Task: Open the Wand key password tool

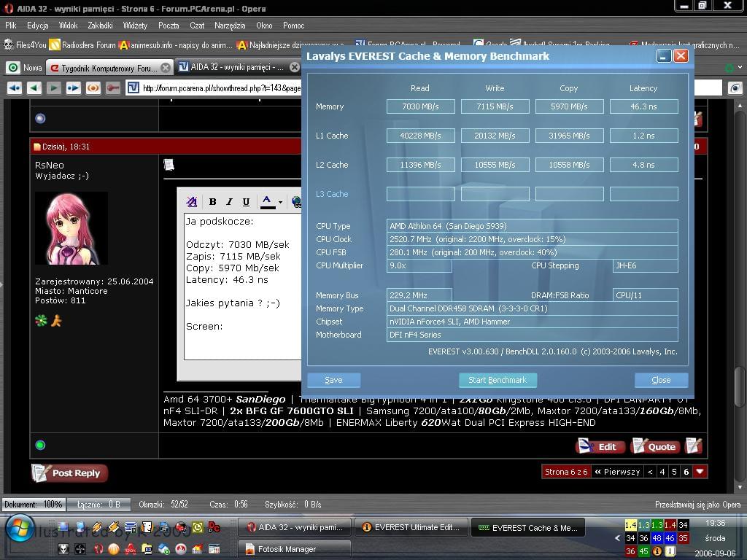Action: coord(113,88)
